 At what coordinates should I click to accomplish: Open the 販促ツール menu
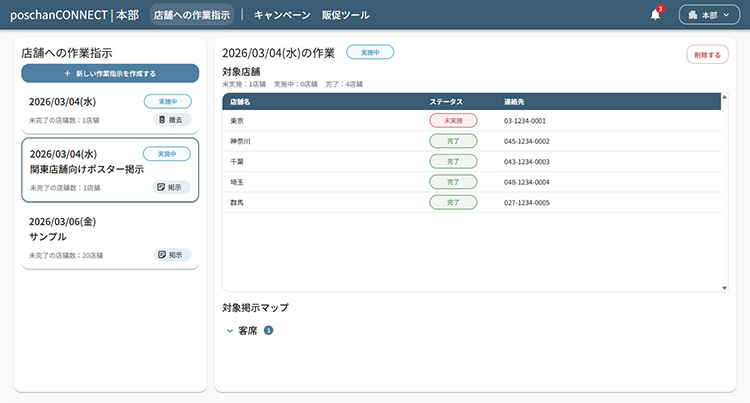coord(345,15)
